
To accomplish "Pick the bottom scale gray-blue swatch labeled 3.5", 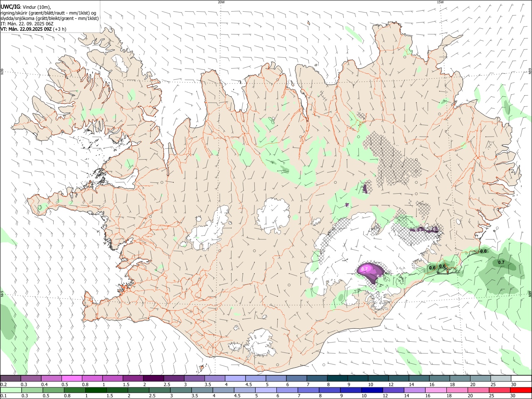I will 202,390.
